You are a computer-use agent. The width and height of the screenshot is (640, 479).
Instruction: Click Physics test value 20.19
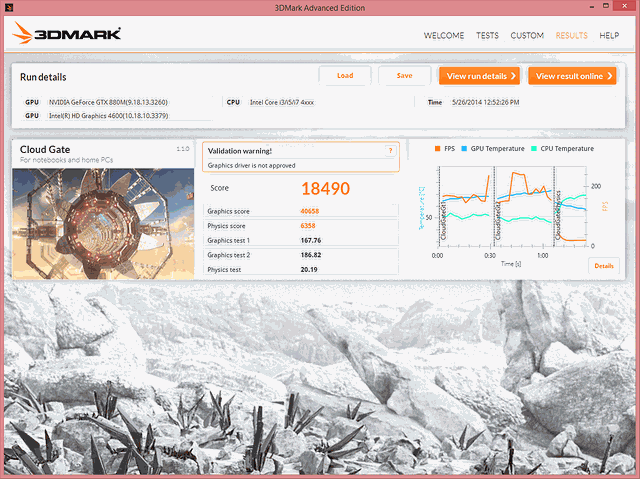[x=309, y=269]
